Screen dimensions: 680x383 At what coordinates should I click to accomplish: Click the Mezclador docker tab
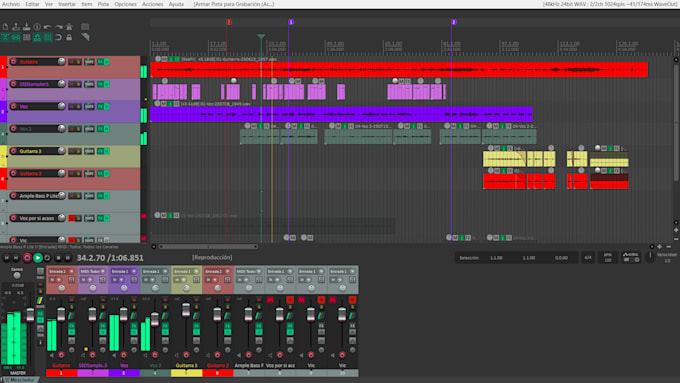click(x=19, y=380)
